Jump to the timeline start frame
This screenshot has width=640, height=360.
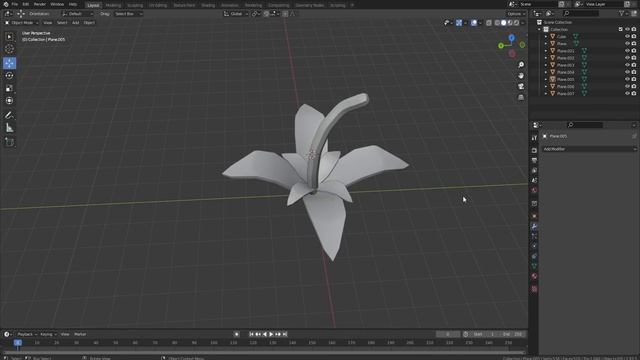251,334
